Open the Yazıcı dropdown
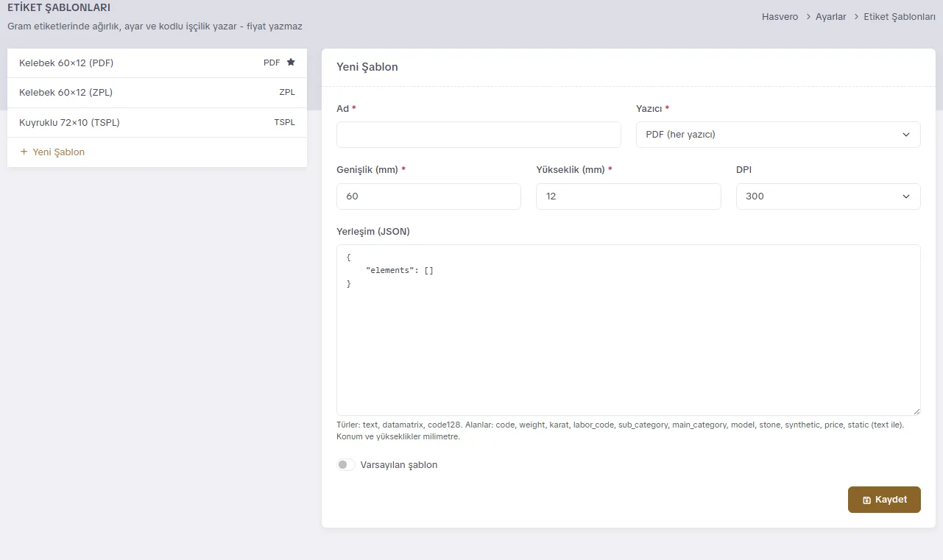This screenshot has height=560, width=943. coord(778,135)
